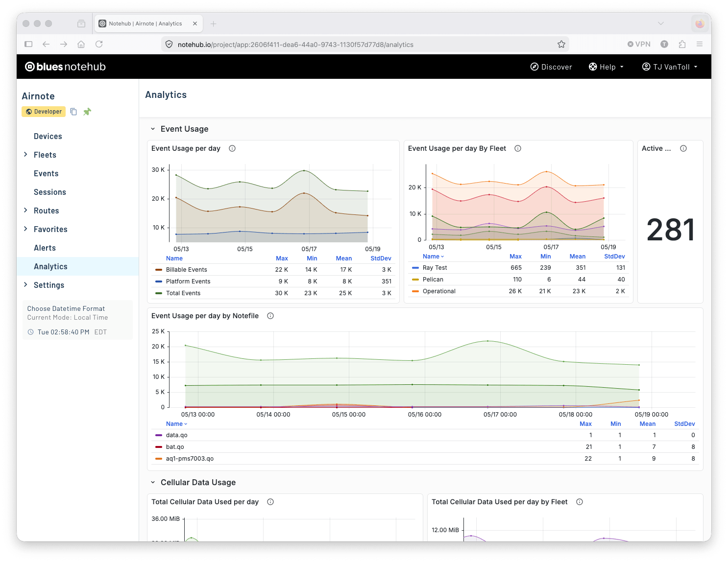728x562 pixels.
Task: Go to the browser home page
Action: (81, 44)
